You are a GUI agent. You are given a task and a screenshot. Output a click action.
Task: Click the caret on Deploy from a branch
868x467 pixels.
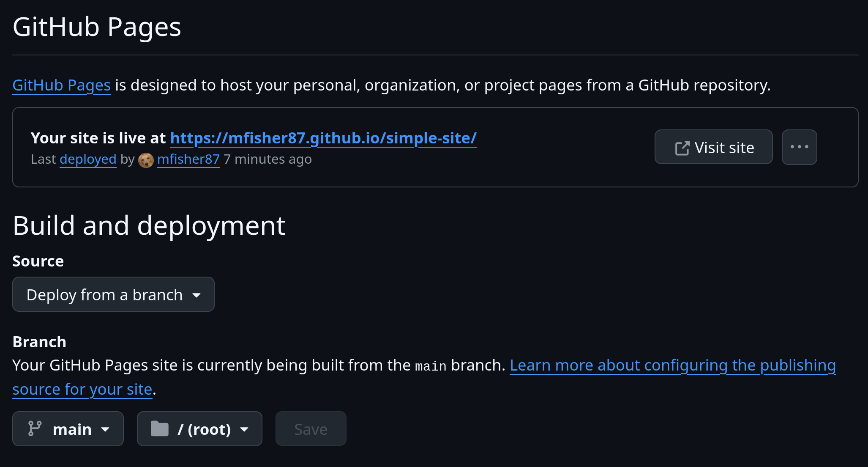coord(197,295)
